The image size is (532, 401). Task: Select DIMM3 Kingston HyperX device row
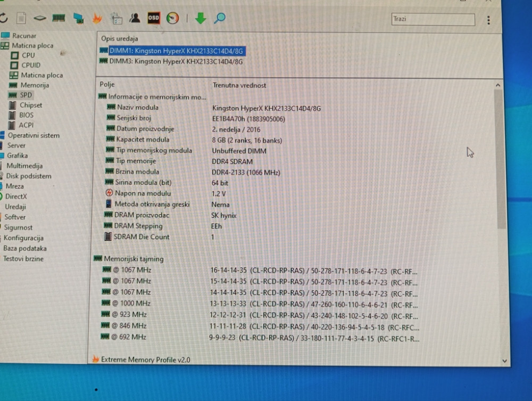(x=171, y=61)
